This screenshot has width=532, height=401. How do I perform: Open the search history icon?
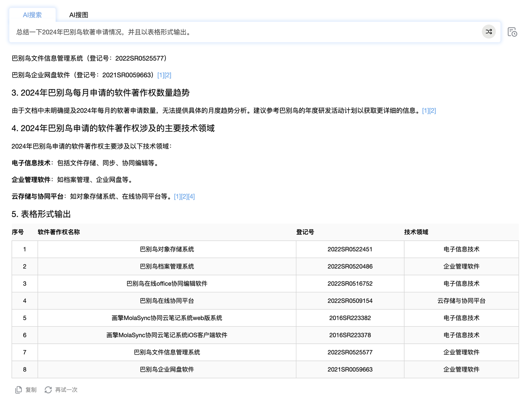pos(512,32)
